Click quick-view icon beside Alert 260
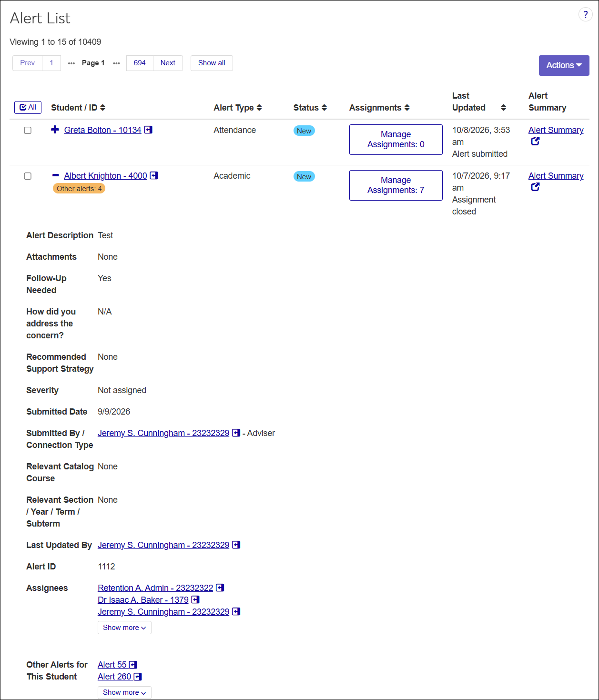 [138, 676]
